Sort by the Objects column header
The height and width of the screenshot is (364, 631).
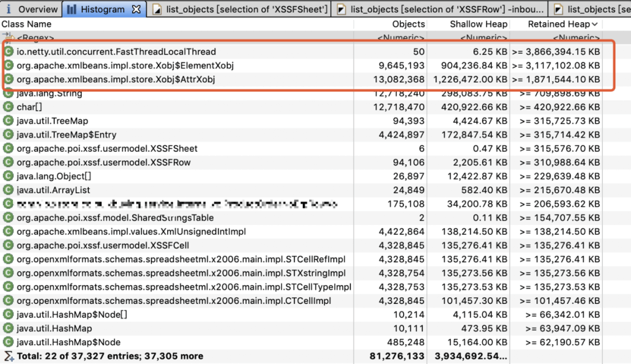coord(408,24)
